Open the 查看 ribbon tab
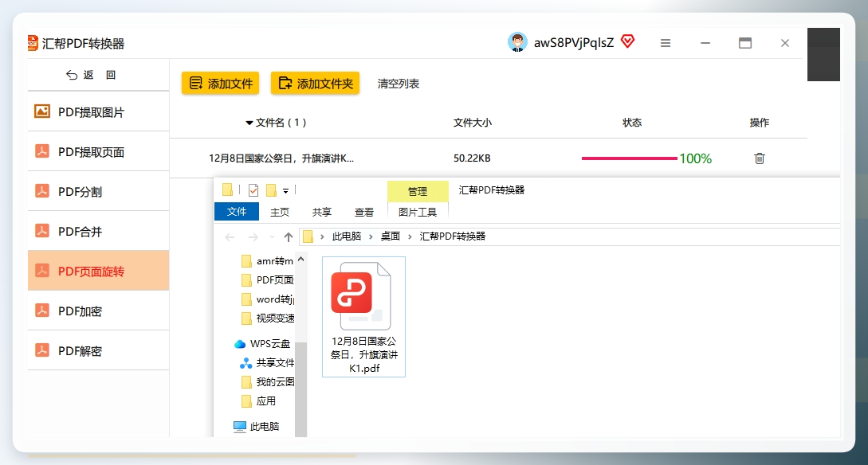This screenshot has height=465, width=868. (x=363, y=212)
